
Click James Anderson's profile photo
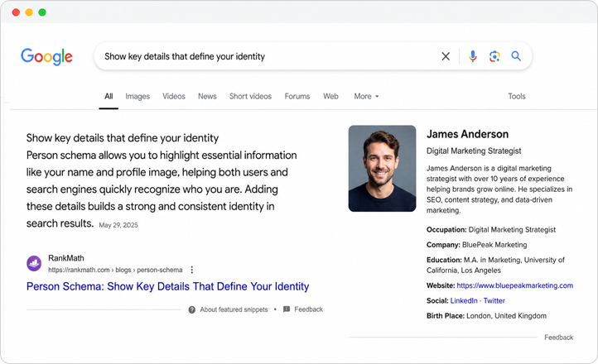(382, 168)
